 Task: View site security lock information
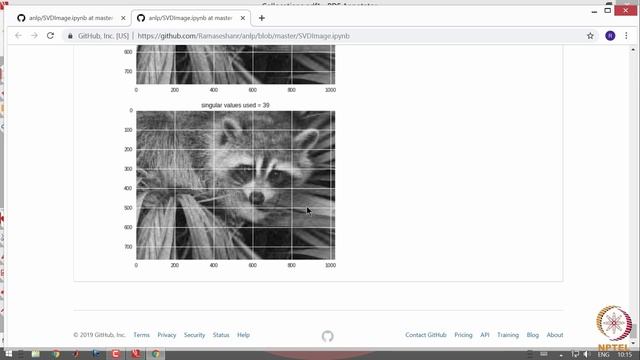(70, 36)
